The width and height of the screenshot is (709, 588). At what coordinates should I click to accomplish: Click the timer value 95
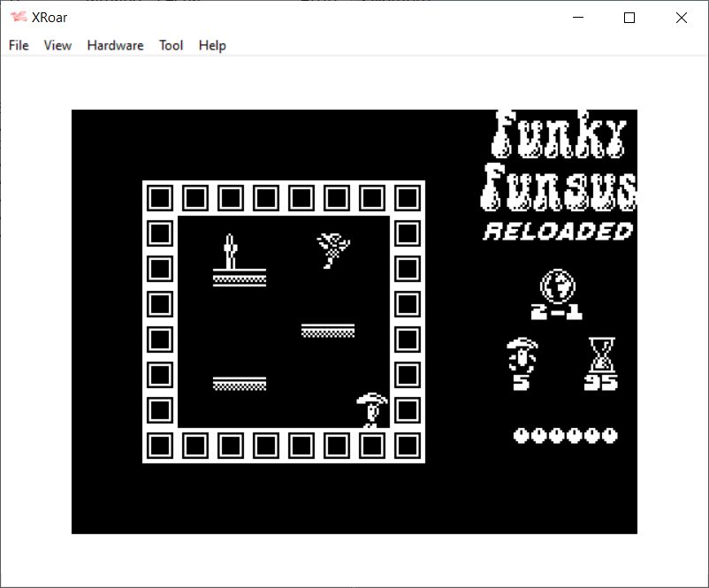601,383
